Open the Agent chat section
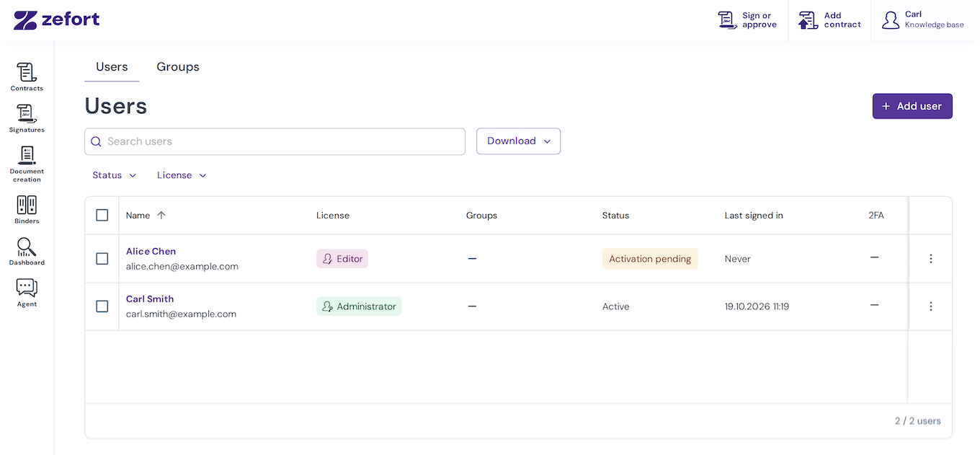The height and width of the screenshot is (455, 980). pos(27,293)
